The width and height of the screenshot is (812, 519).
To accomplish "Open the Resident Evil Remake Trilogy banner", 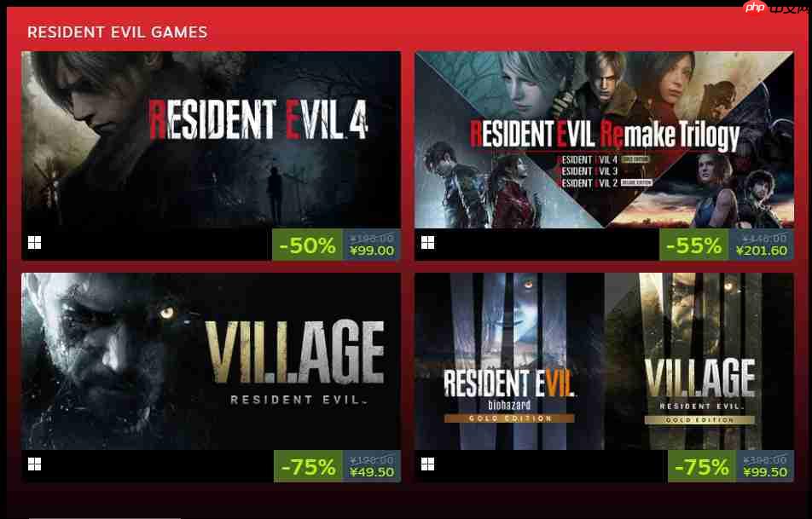I will [x=604, y=140].
